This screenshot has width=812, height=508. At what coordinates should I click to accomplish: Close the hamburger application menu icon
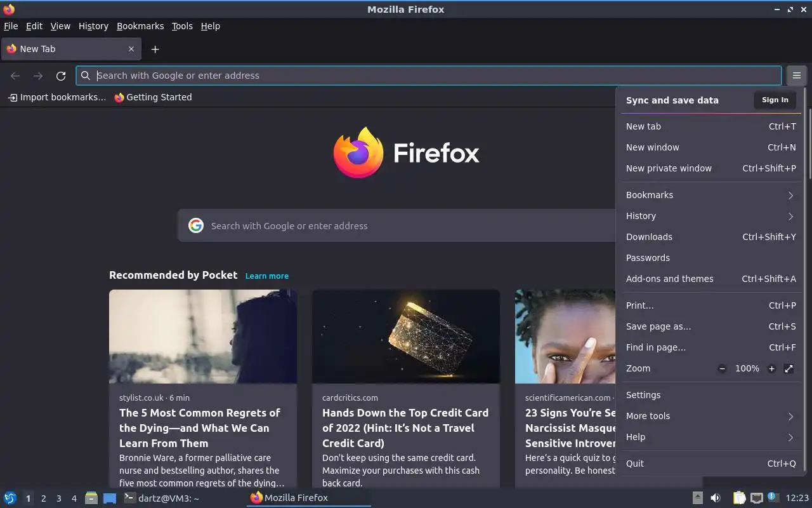pos(796,76)
